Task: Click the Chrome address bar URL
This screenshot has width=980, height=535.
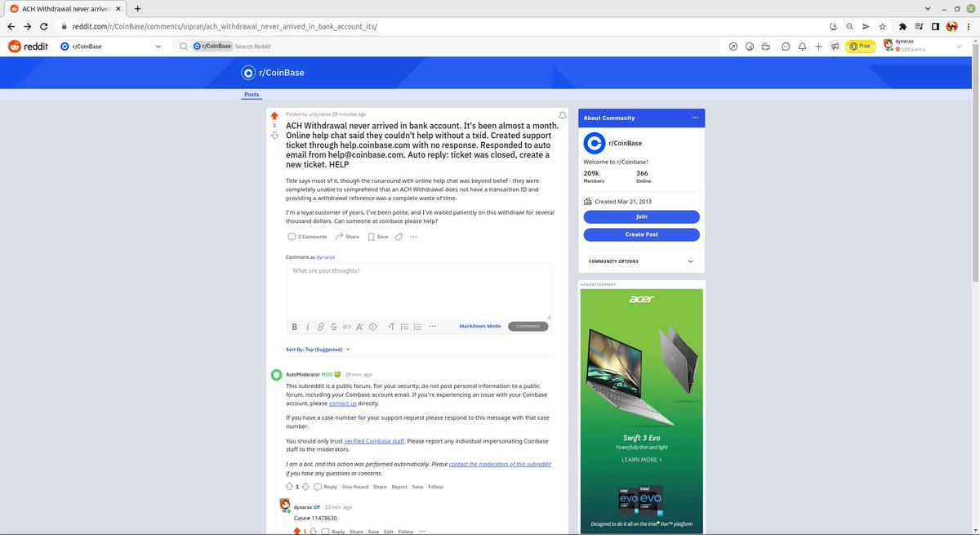Action: click(225, 26)
